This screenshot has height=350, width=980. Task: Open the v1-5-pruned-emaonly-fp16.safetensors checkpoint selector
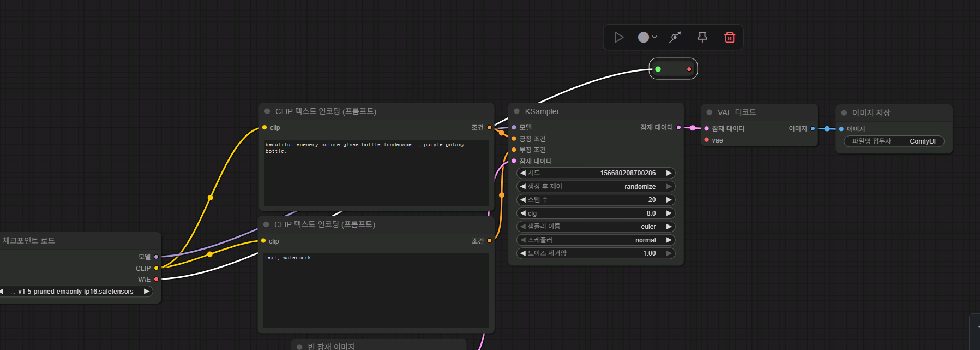[75, 292]
